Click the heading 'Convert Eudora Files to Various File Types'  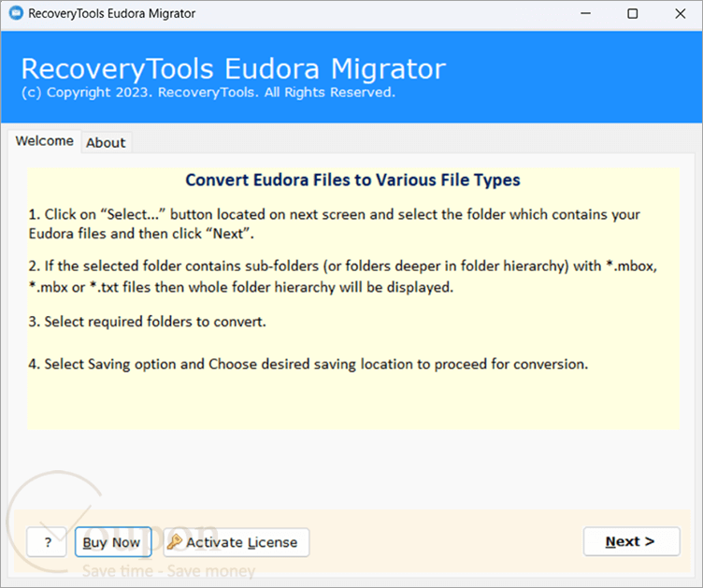point(352,180)
